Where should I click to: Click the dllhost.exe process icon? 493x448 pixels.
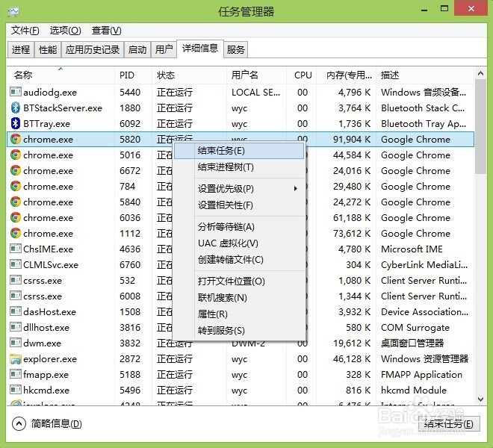(x=16, y=327)
